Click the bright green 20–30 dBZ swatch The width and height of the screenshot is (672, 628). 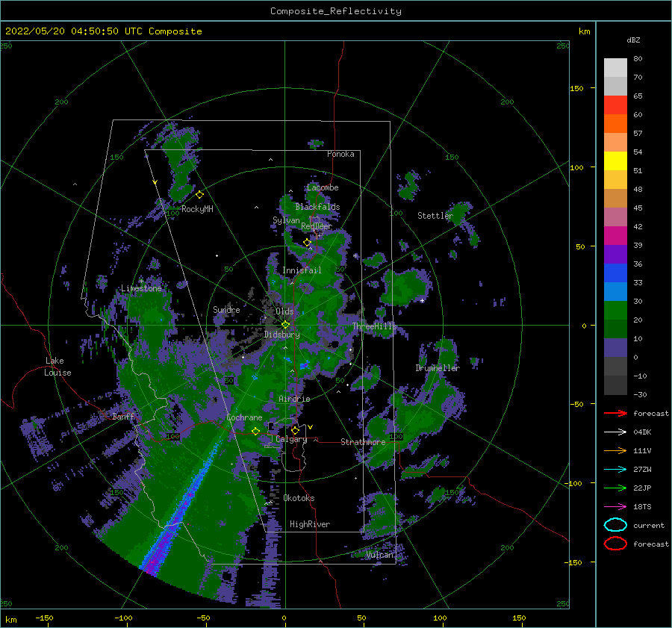click(615, 311)
